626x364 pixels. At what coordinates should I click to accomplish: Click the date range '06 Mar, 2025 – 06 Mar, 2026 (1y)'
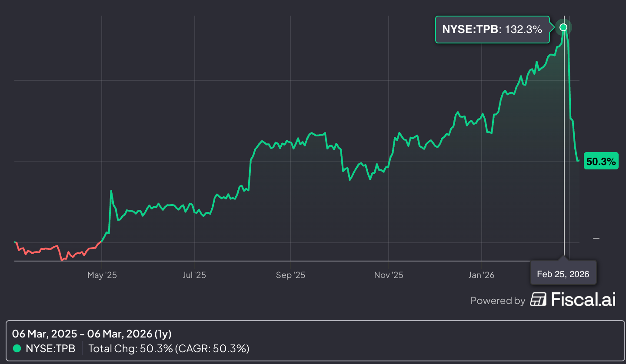92,334
